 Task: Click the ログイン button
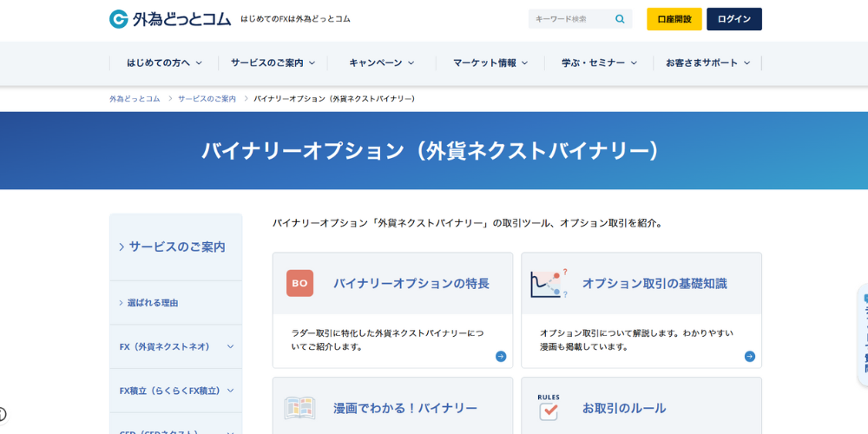point(734,19)
